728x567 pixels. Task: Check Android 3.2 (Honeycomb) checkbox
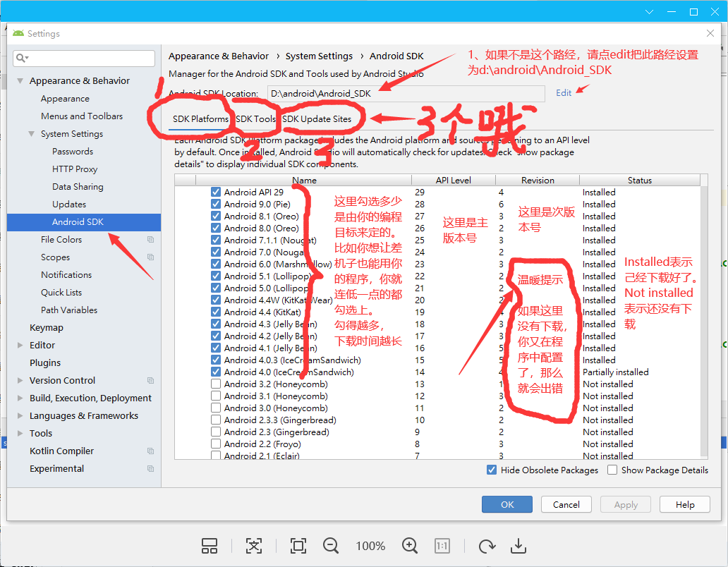pos(215,384)
